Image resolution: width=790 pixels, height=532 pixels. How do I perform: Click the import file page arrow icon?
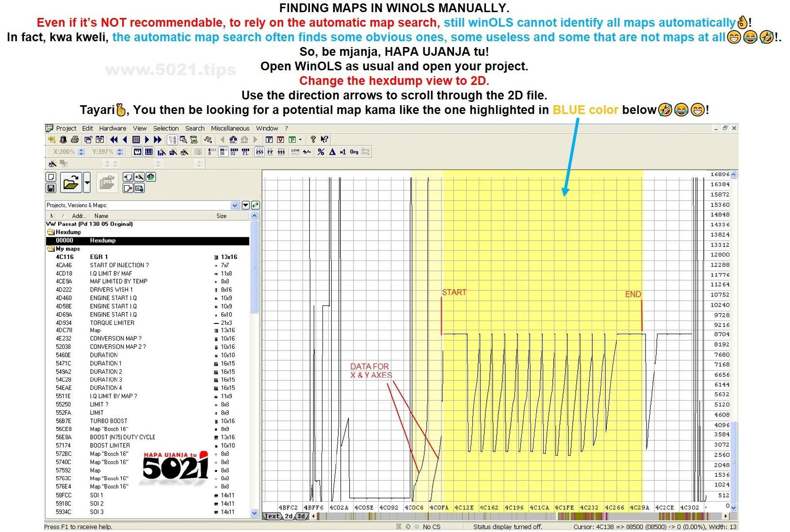(x=128, y=177)
